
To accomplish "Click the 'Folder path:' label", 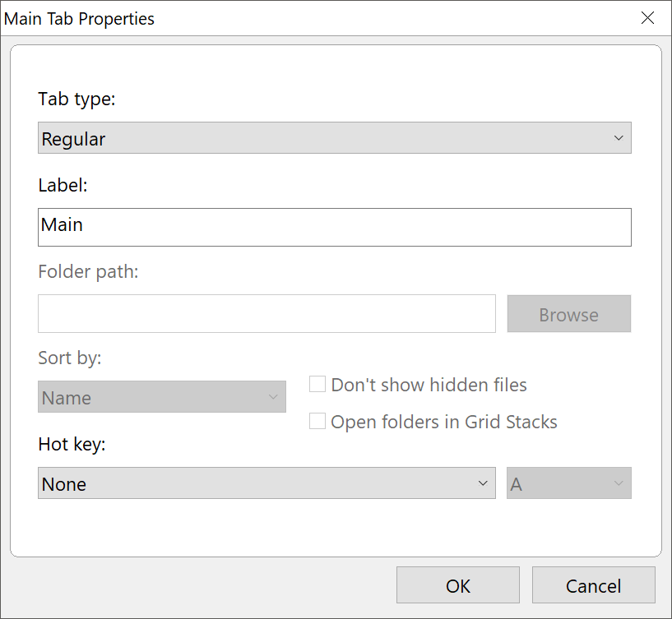I will click(x=88, y=271).
